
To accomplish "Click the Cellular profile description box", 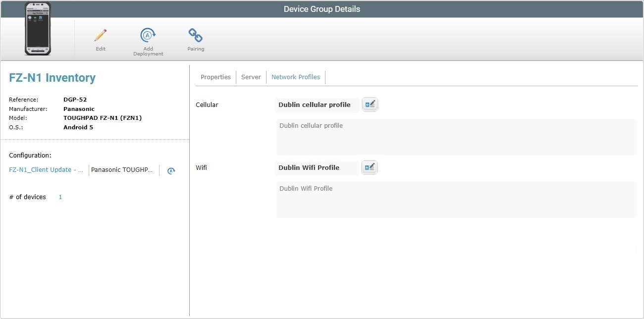I will click(x=455, y=137).
